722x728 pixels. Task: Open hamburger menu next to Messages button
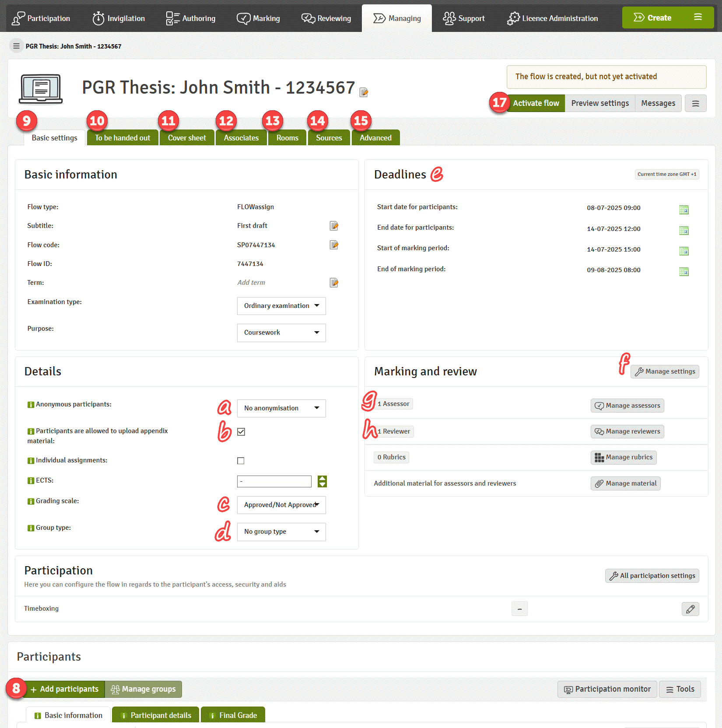pyautogui.click(x=695, y=104)
